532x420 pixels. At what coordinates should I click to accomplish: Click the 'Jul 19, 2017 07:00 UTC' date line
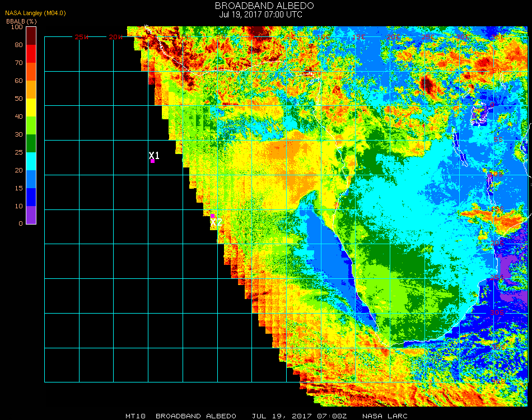pyautogui.click(x=260, y=15)
